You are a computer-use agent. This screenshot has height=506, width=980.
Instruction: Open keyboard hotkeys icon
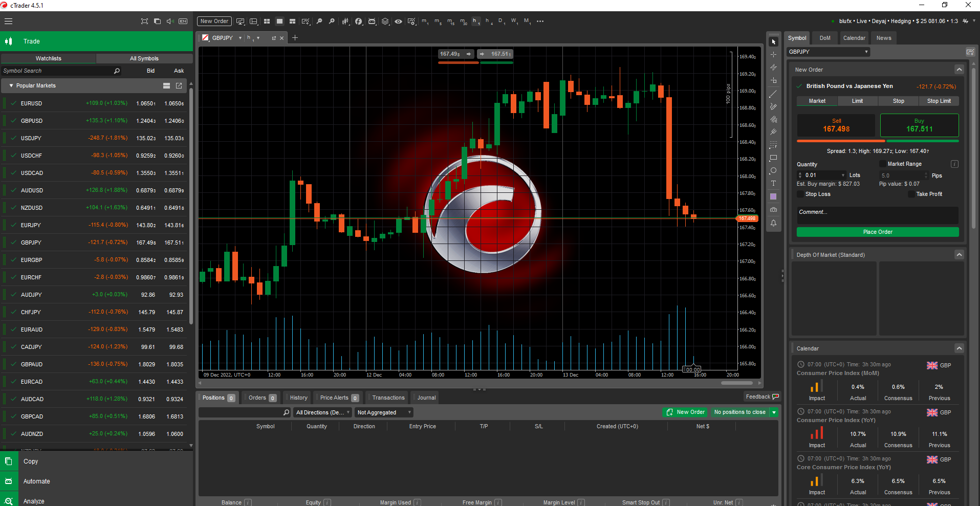(x=183, y=21)
